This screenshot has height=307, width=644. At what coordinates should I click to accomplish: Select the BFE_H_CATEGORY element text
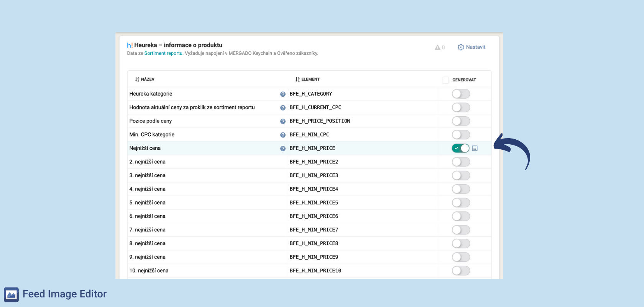click(x=311, y=94)
